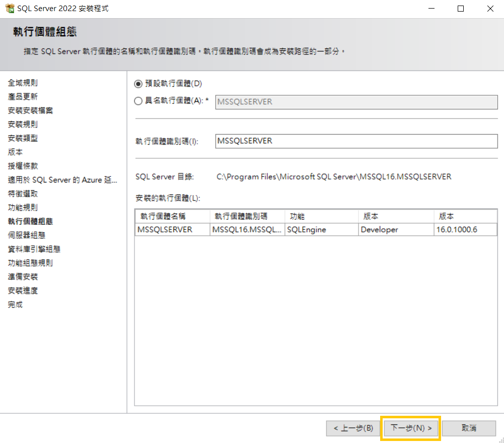The width and height of the screenshot is (504, 443).
Task: Open the 安裝安裝檔案 step in sidebar
Action: [30, 111]
